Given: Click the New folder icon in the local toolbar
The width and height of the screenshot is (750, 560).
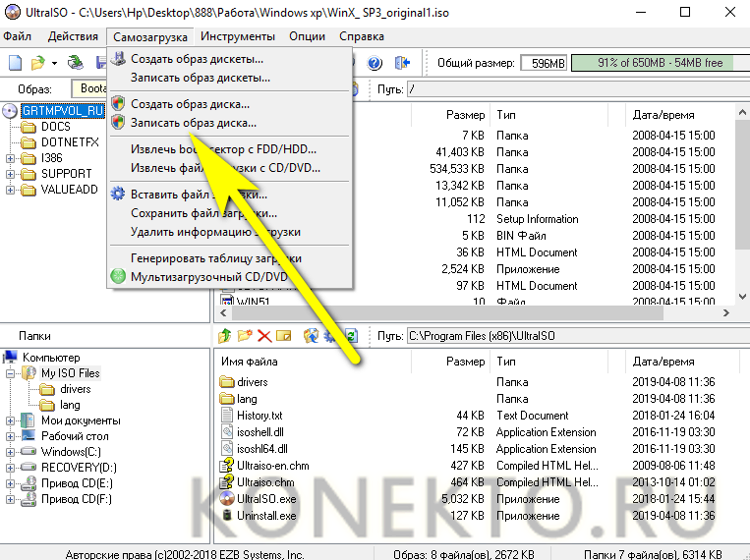Looking at the screenshot, I should 245,336.
